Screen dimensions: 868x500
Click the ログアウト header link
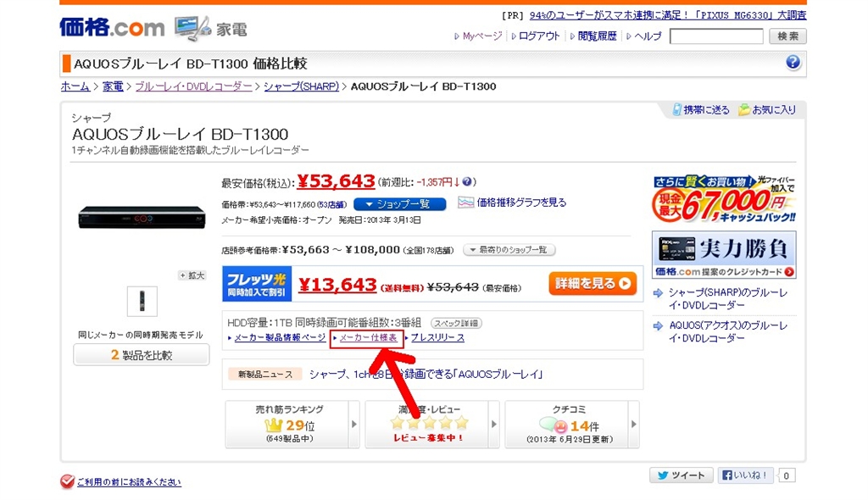click(538, 36)
